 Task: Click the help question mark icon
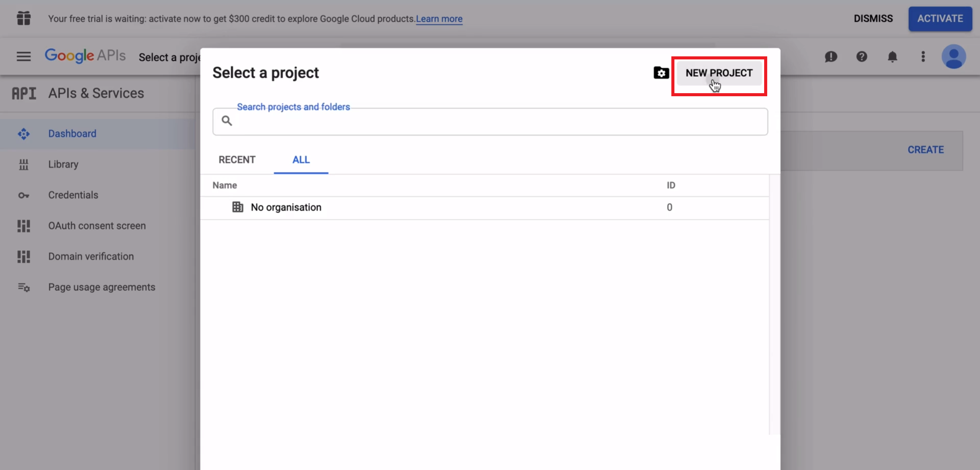coord(862,56)
